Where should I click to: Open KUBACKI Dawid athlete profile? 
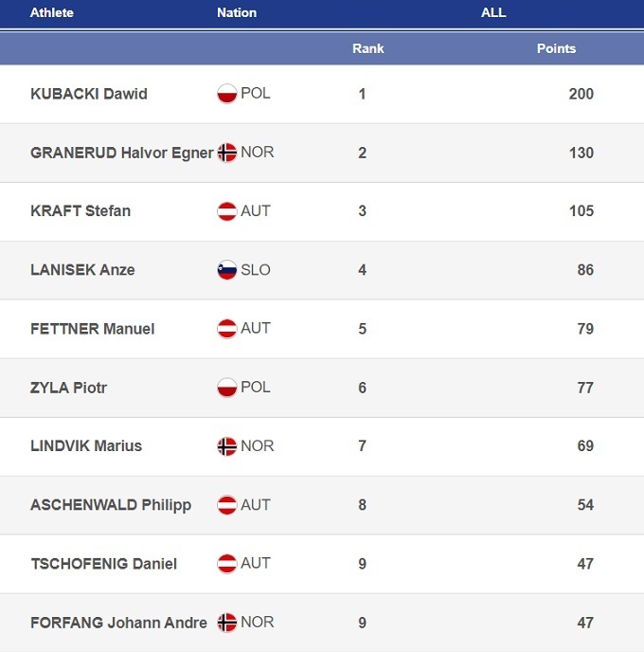click(x=89, y=94)
